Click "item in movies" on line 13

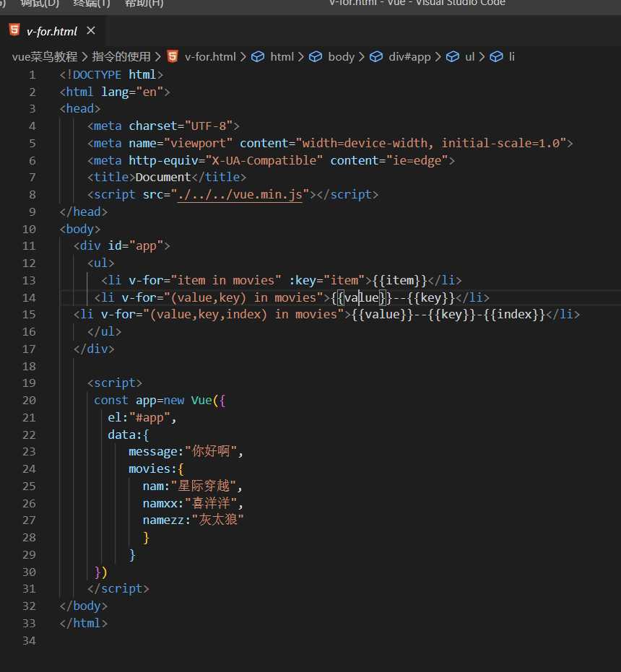click(x=226, y=280)
